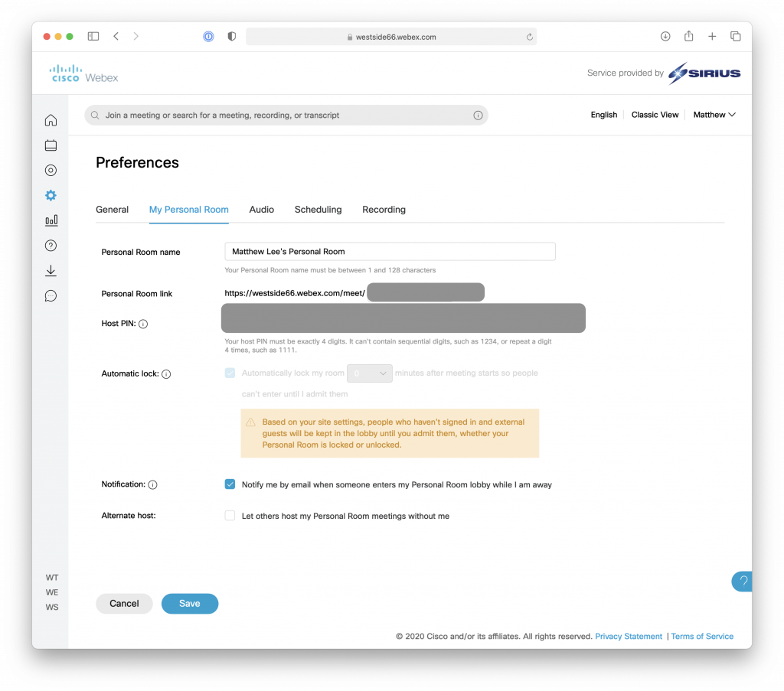Expand the Matthew user menu
This screenshot has width=784, height=691.
[714, 115]
